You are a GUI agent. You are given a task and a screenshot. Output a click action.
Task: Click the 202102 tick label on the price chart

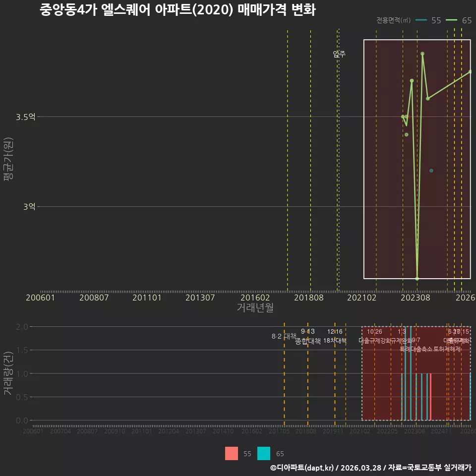click(362, 297)
